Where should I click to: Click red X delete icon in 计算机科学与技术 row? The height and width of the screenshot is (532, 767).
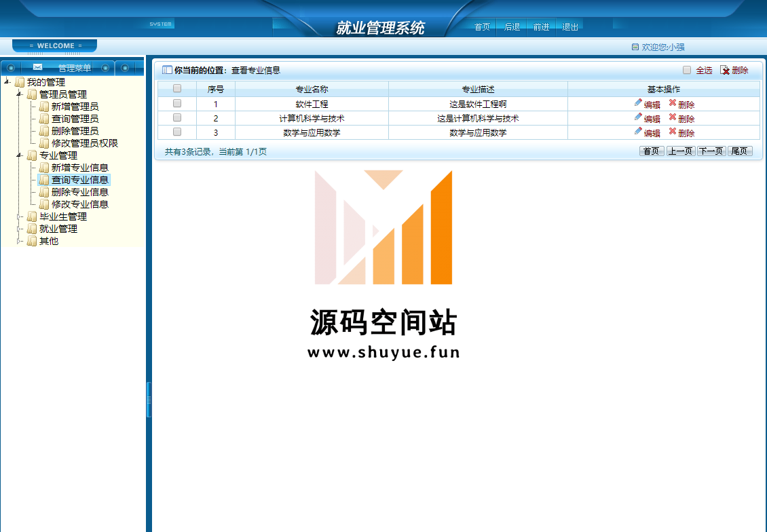click(x=673, y=117)
